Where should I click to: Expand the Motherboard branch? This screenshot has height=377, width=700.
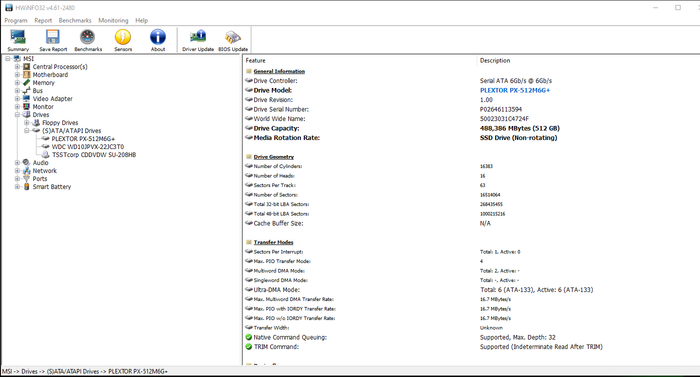coord(17,75)
